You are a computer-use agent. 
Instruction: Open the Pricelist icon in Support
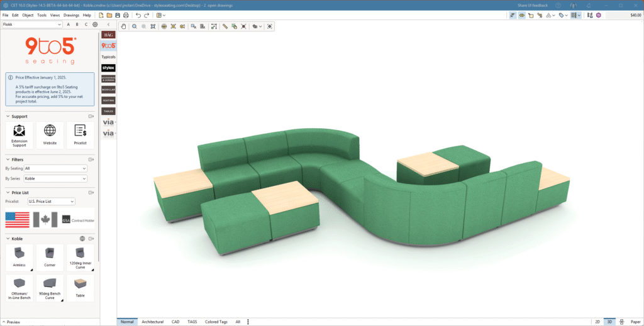click(80, 135)
